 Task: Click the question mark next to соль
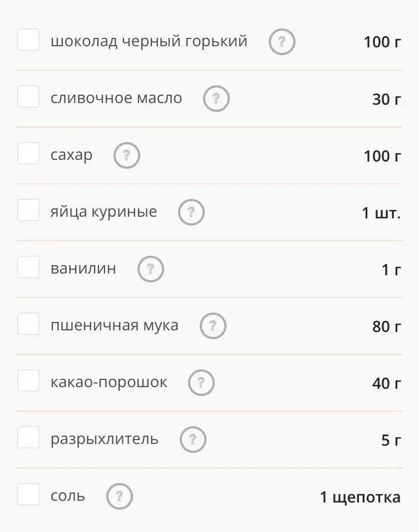click(x=120, y=496)
